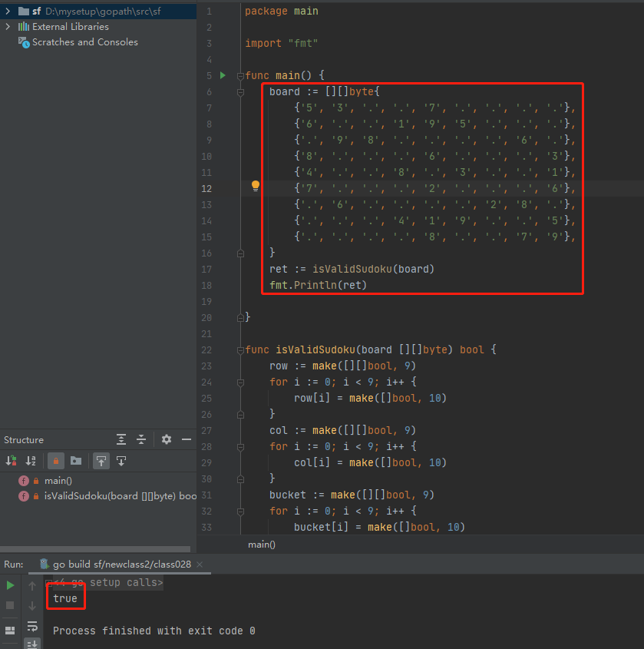
Task: Click 'row := make([][]bool, 9)' line
Action: pyautogui.click(x=342, y=366)
